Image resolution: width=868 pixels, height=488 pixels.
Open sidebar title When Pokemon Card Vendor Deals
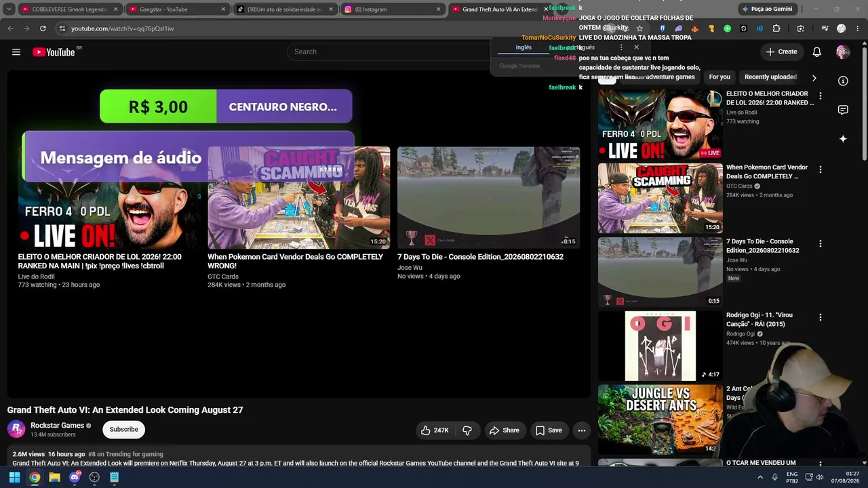(767, 171)
